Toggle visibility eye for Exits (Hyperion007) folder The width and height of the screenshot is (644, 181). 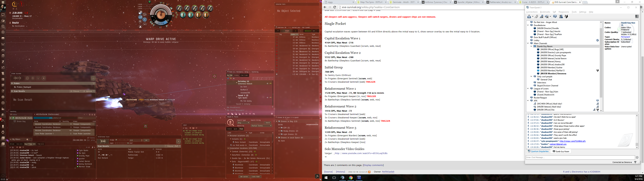pyautogui.click(x=256, y=162)
